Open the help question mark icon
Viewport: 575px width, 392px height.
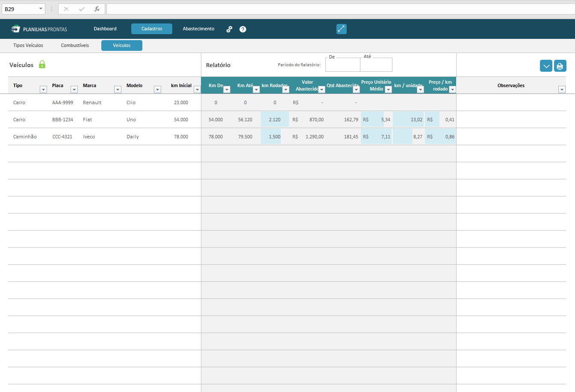tap(243, 29)
